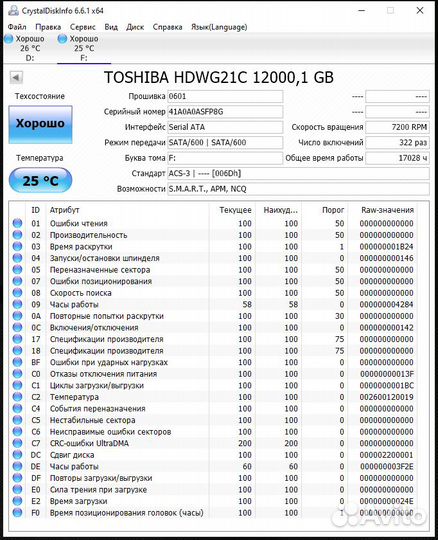Click status icon for Неисправимые ошибки секторов
The width and height of the screenshot is (438, 540).
coord(17,432)
